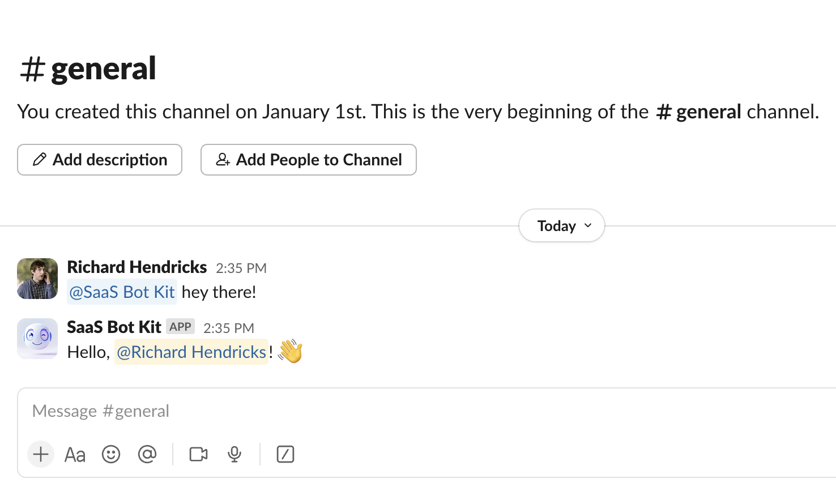Image resolution: width=836 pixels, height=504 pixels.
Task: Insert a mention with the @ icon
Action: [x=147, y=454]
